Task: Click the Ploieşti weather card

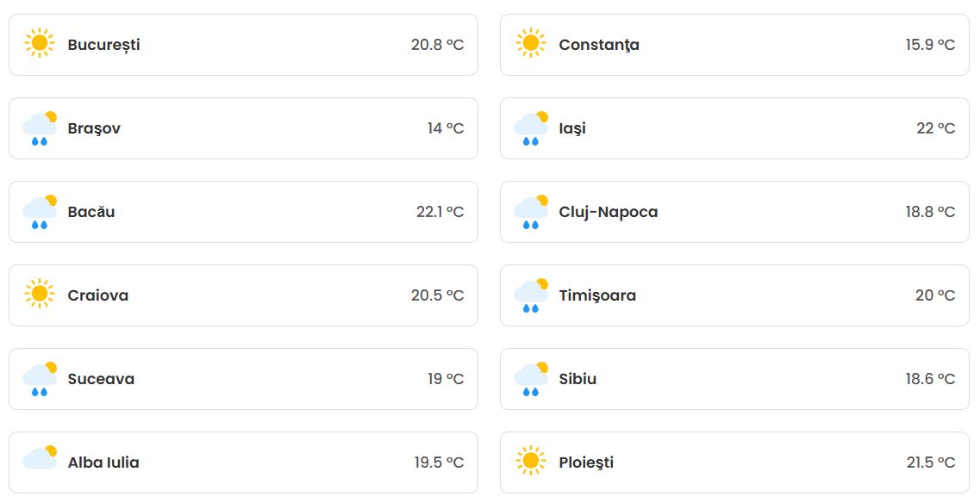Action: click(x=733, y=462)
